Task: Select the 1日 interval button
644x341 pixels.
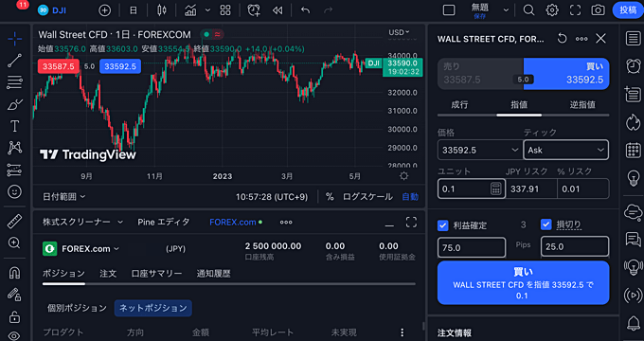Action: (x=134, y=10)
